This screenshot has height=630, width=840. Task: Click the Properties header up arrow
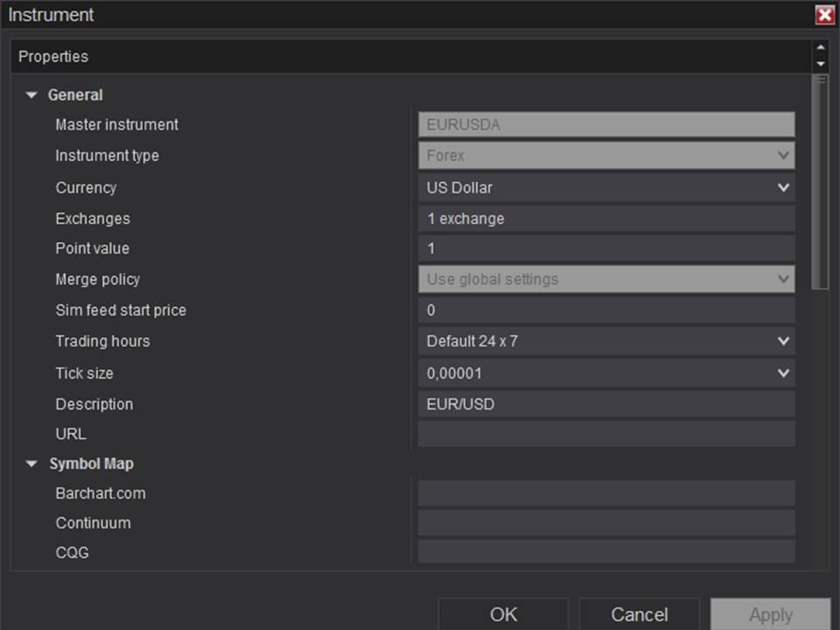(820, 47)
